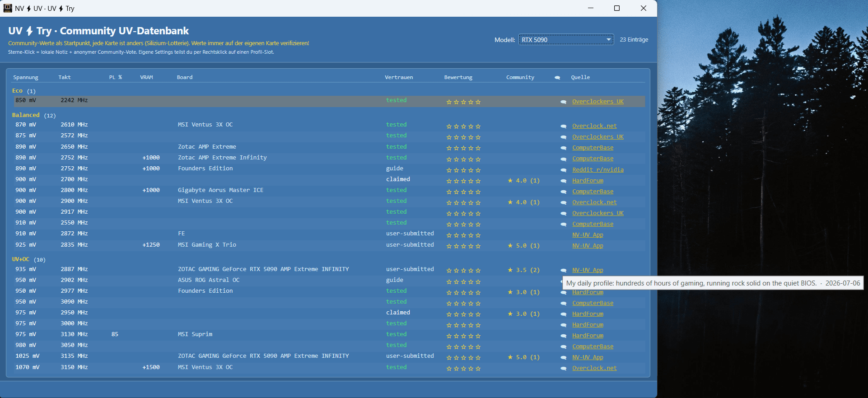Click the Spannung column header
Image resolution: width=868 pixels, height=398 pixels.
point(26,77)
